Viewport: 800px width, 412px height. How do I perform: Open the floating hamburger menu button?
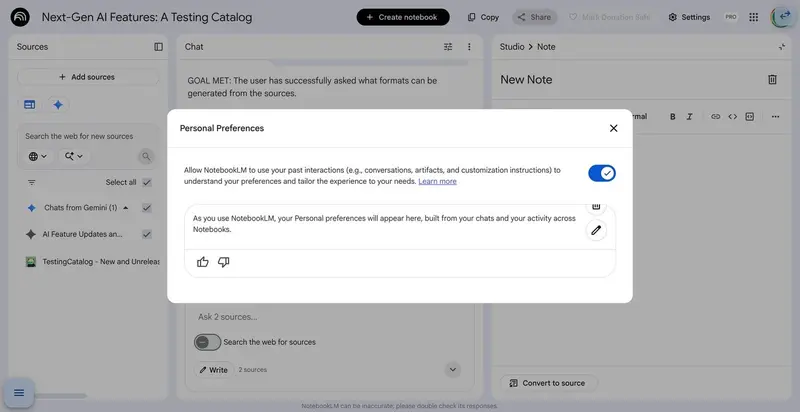19,393
